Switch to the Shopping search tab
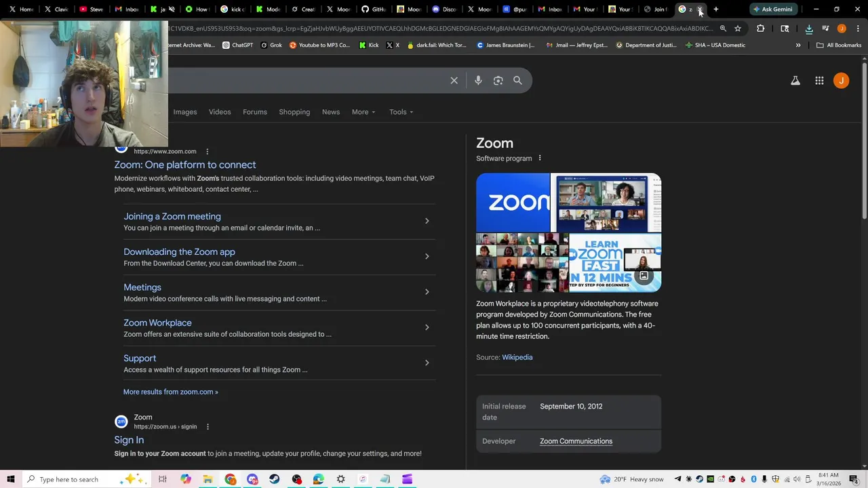868x488 pixels. (294, 112)
